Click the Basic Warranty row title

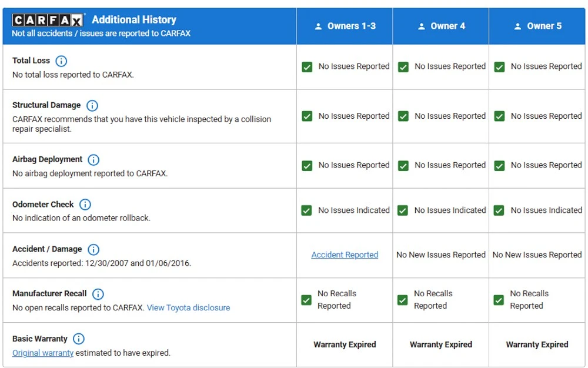pyautogui.click(x=40, y=339)
